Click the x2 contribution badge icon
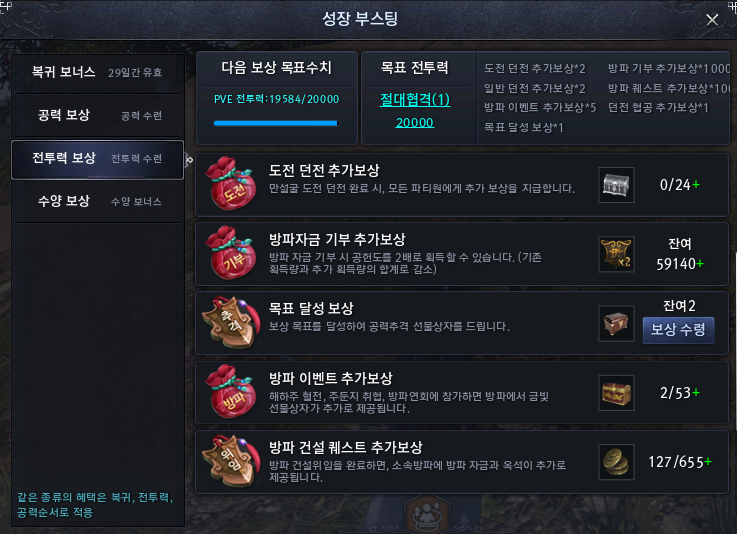Screen dimensions: 737x534 616,254
